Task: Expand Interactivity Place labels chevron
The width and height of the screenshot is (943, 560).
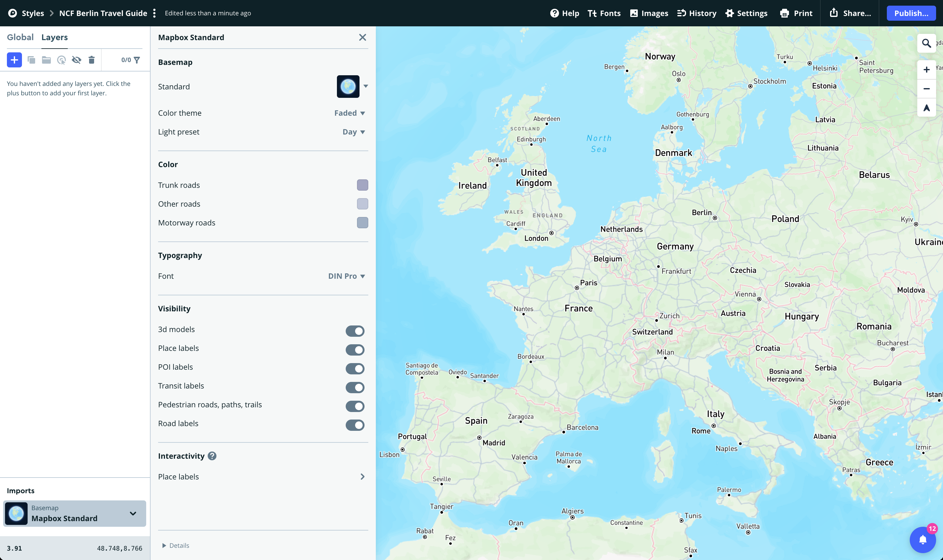Action: (362, 477)
